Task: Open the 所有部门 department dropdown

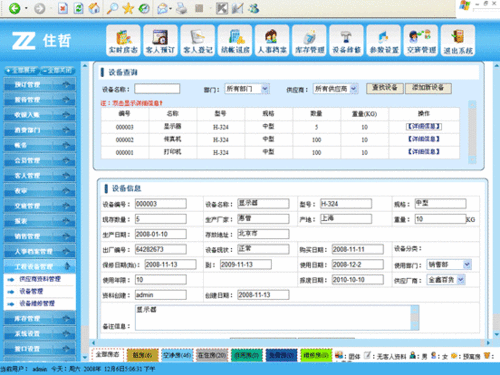Action: coord(247,89)
